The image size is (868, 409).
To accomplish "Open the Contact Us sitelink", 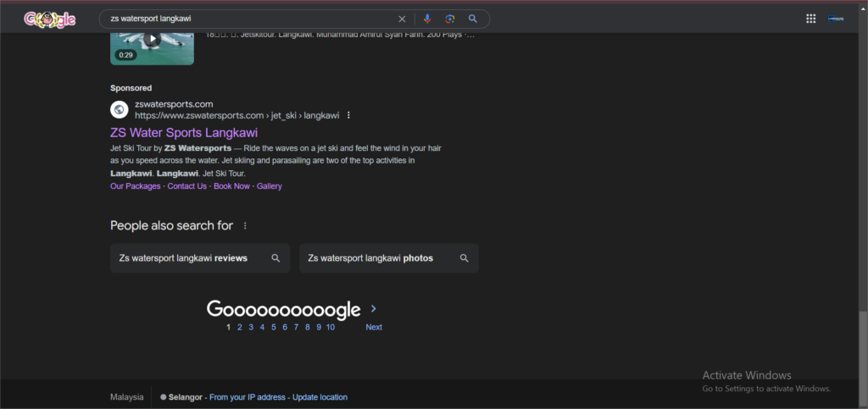I will coord(187,186).
